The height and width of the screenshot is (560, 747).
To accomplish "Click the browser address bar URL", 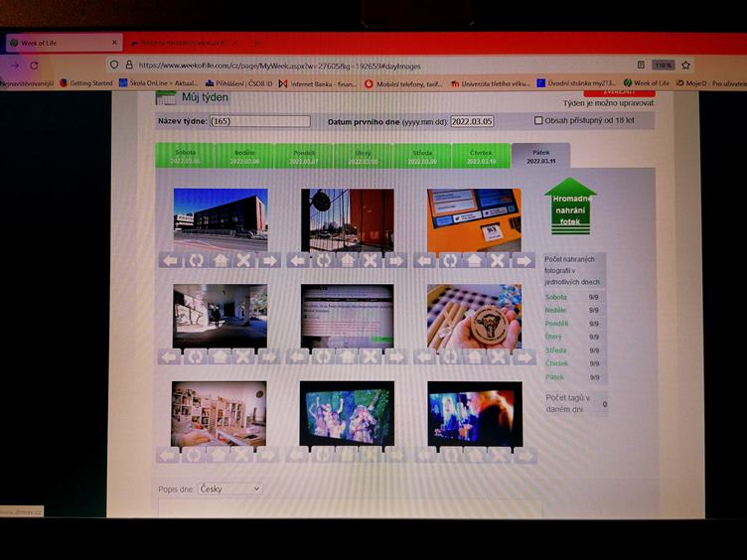I will 280,66.
